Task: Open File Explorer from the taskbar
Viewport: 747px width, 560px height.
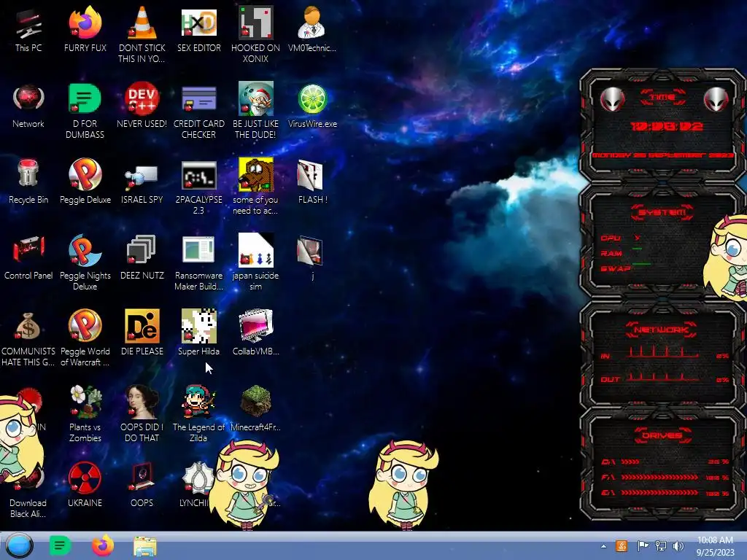Action: (x=145, y=546)
